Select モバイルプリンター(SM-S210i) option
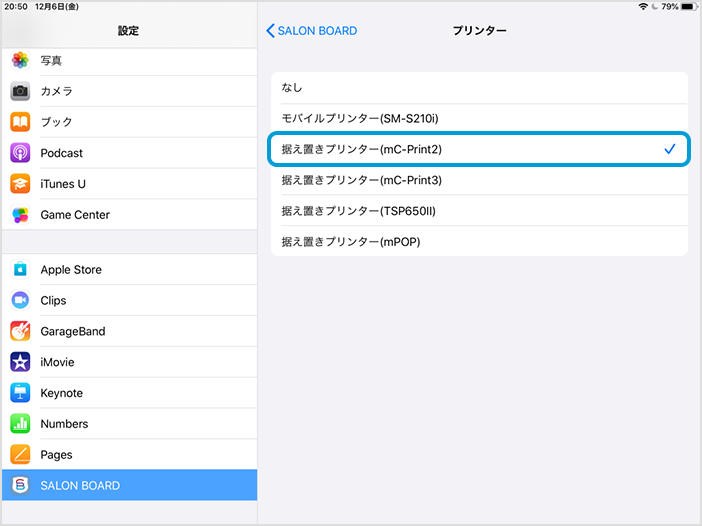 479,119
